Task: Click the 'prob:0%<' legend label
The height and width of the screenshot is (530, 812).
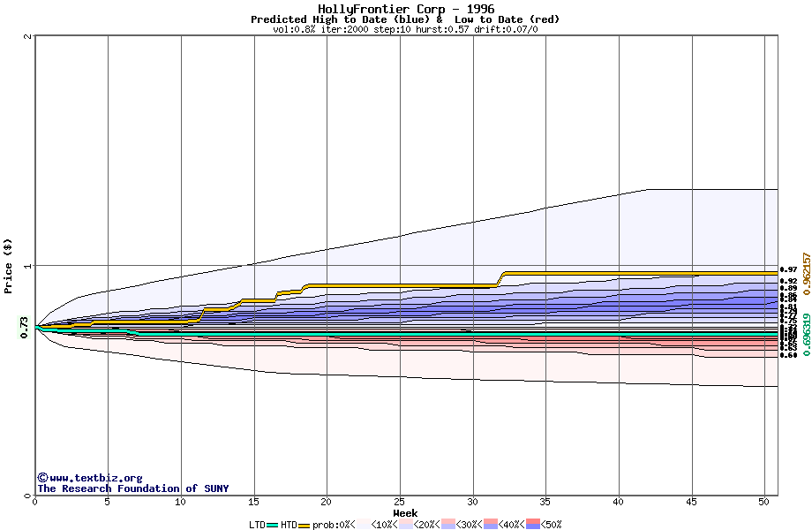Action: (334, 525)
